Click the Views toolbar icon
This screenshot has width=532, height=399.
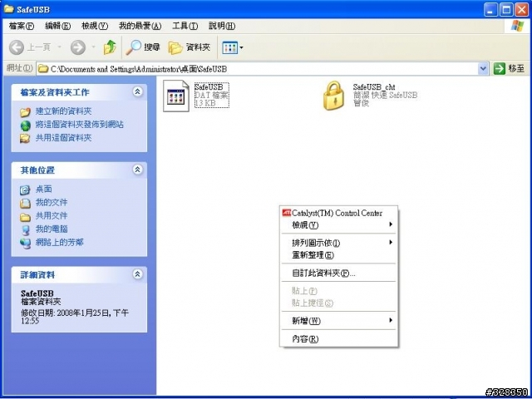tap(229, 47)
